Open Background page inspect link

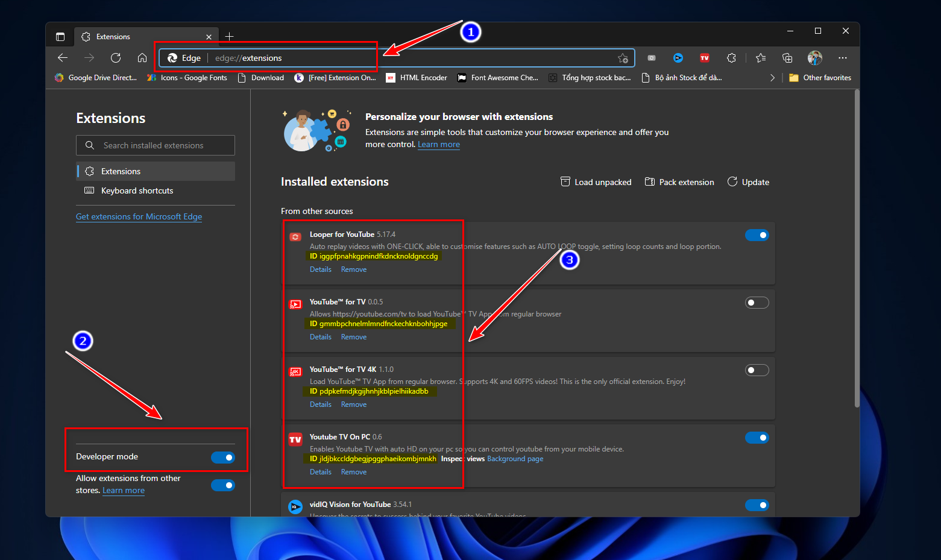515,459
